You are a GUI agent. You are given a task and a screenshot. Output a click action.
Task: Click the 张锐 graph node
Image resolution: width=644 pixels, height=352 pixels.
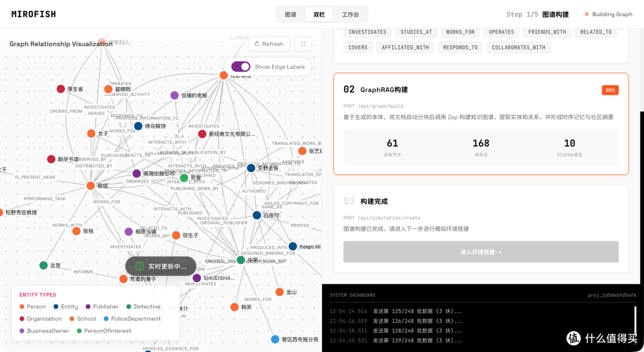76,231
